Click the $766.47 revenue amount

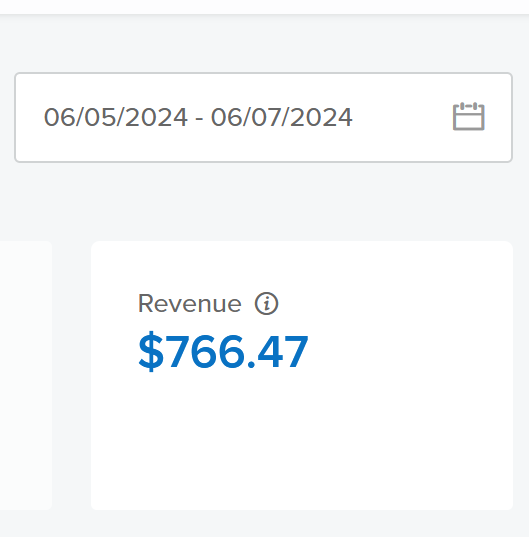(223, 351)
